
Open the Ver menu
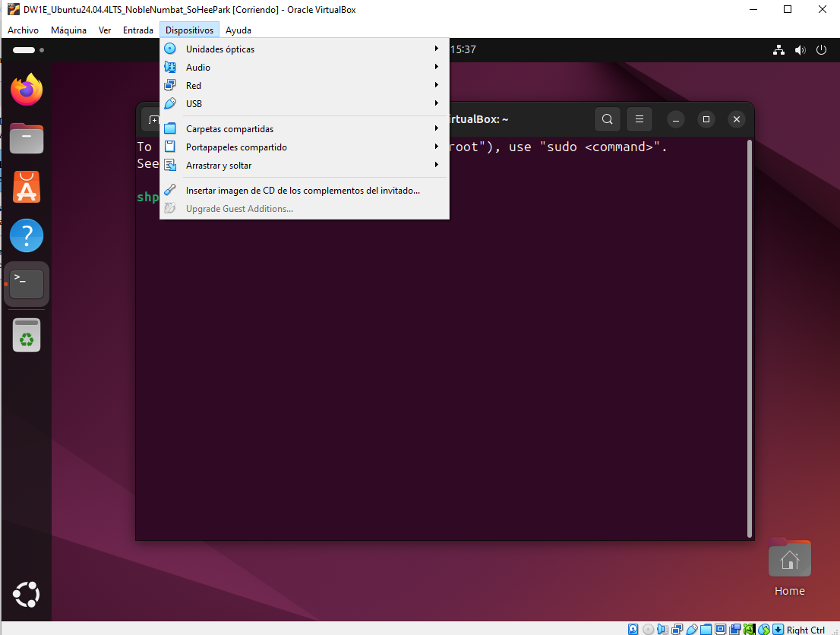point(105,30)
